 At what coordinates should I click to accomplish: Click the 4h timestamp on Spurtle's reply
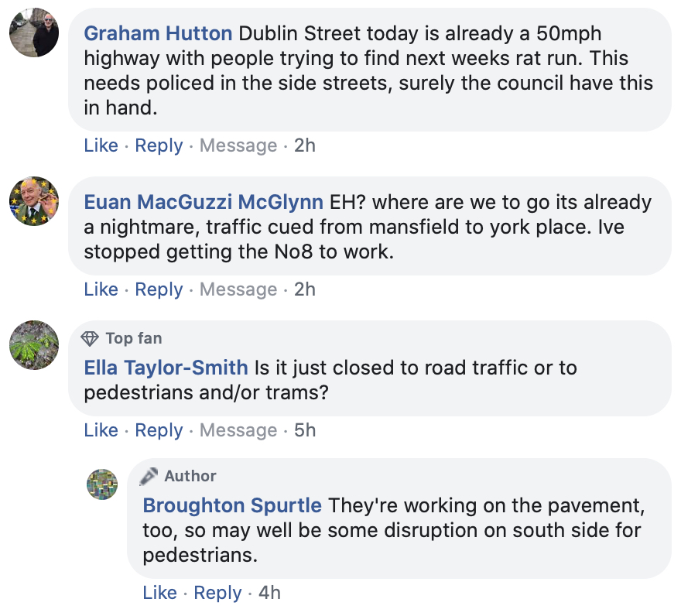(x=270, y=593)
